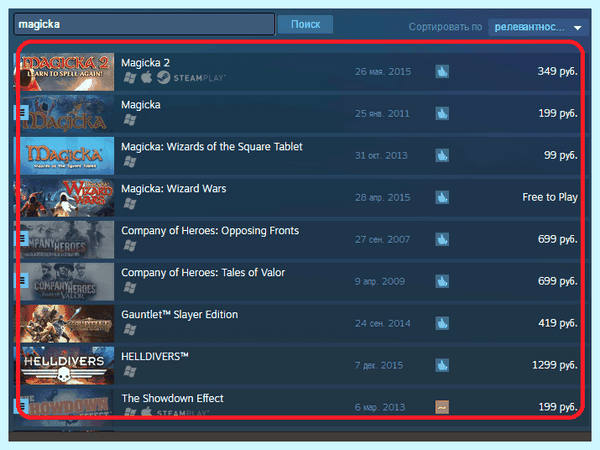Click the Поиск search button
600x450 pixels.
pos(305,24)
